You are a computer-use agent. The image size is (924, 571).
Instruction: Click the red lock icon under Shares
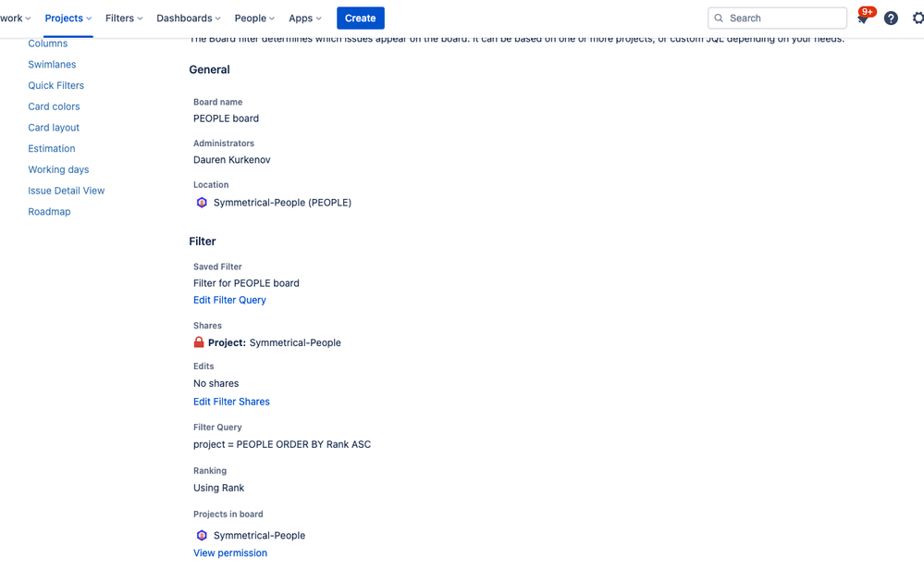[199, 342]
